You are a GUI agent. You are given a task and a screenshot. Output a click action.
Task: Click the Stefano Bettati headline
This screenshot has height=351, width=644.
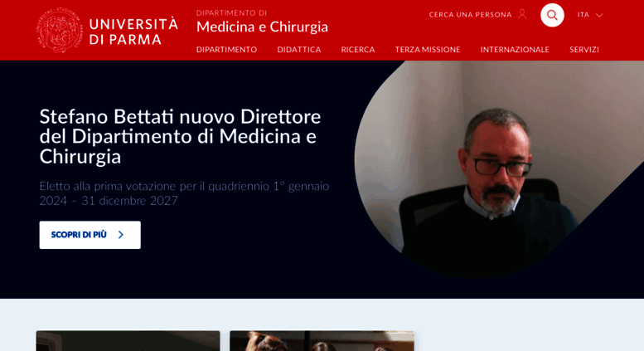180,136
